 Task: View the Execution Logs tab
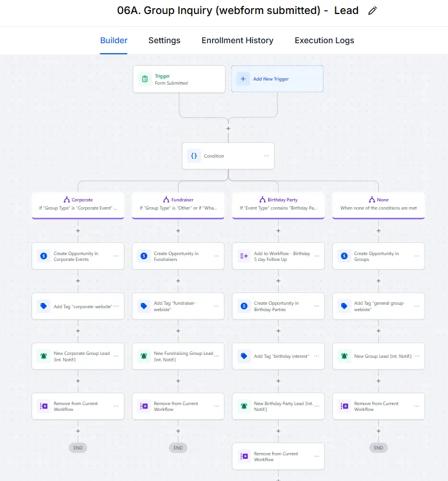click(324, 40)
